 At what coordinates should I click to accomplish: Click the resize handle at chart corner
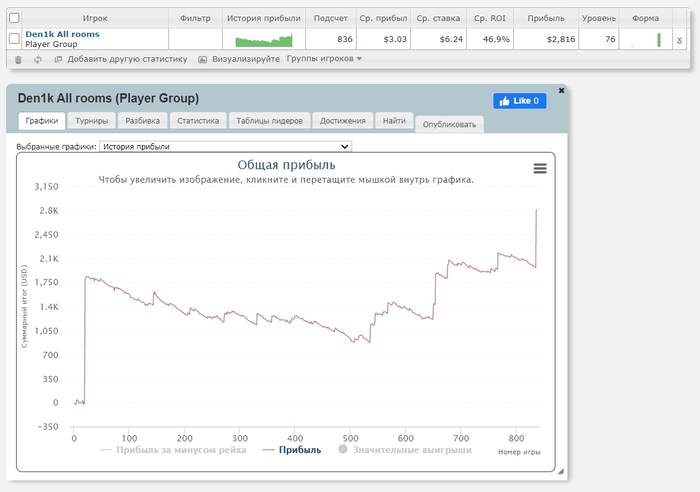tap(561, 471)
